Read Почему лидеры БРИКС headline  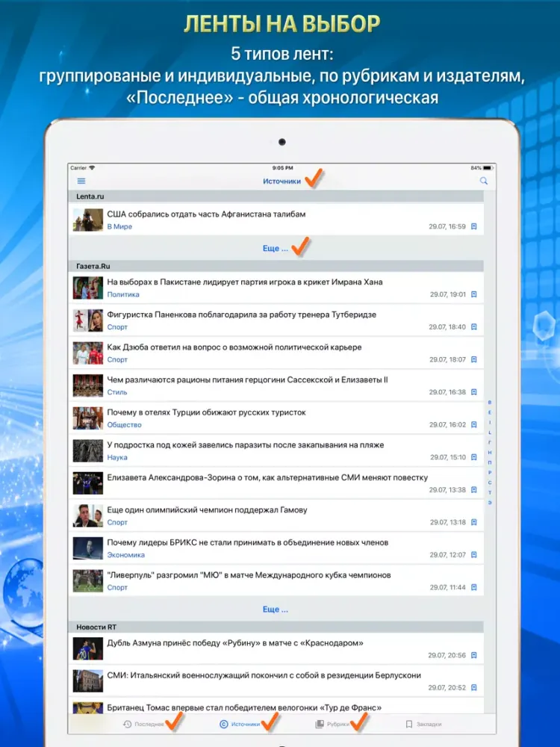coord(248,542)
